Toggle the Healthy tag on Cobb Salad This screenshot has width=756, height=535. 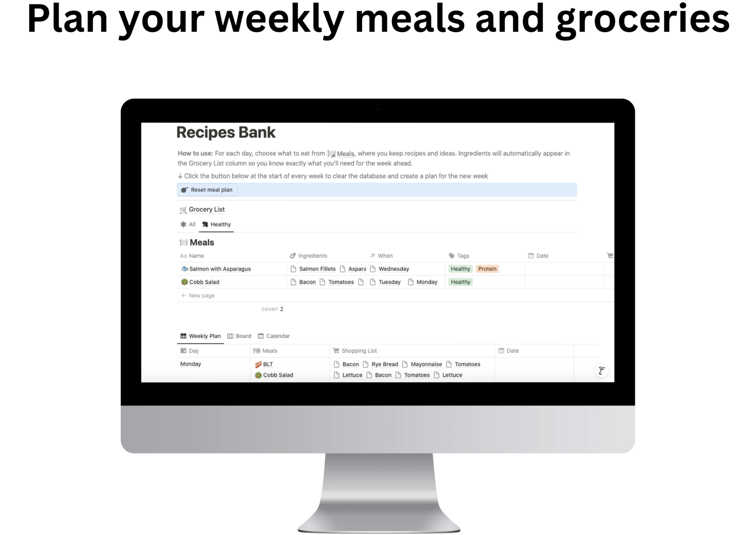click(x=461, y=282)
